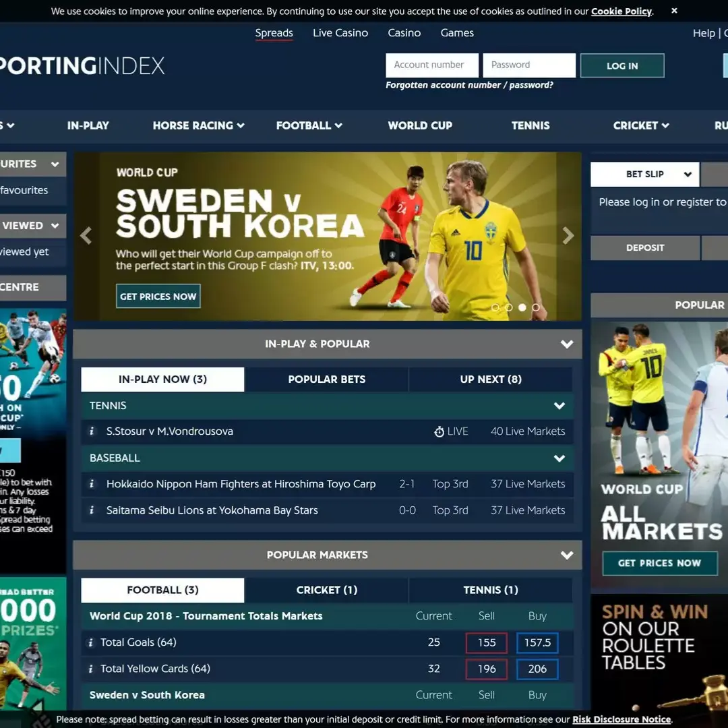Switch to UP NEXT (8) tab
Image resolution: width=728 pixels, height=728 pixels.
pyautogui.click(x=491, y=380)
